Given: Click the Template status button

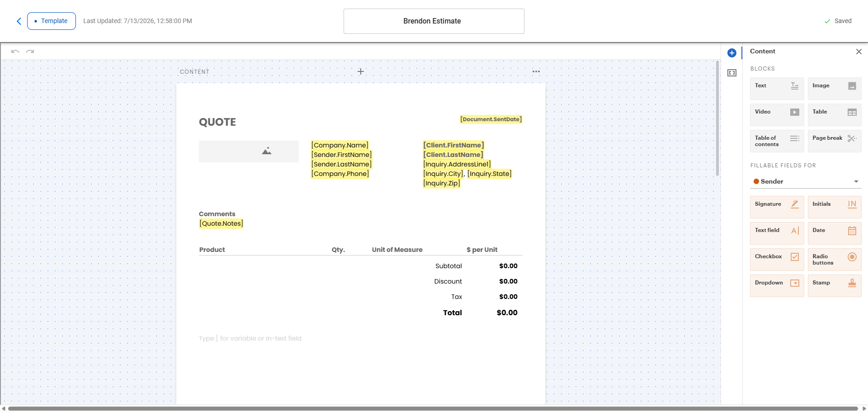Looking at the screenshot, I should [x=52, y=21].
